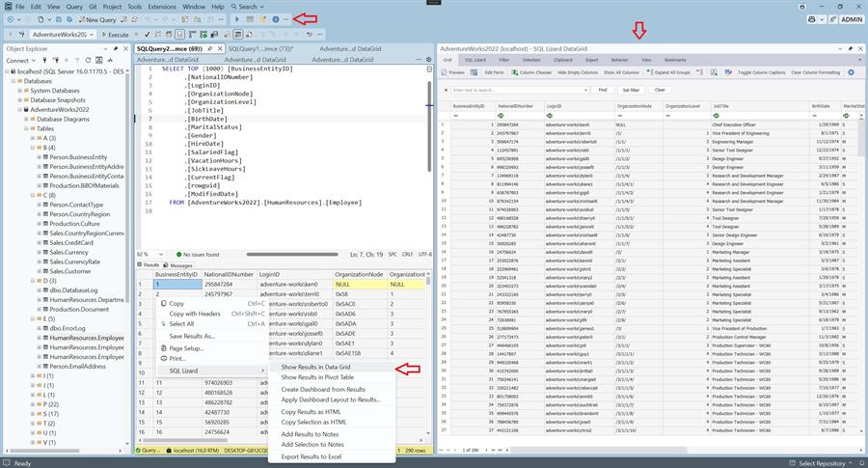Collapse the AdventureWorks2022 database node
Screen dimensions: 868x468
pos(20,109)
